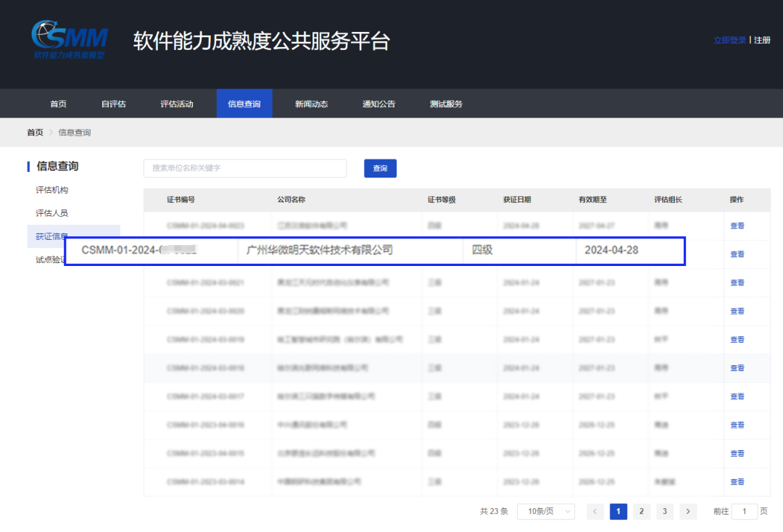Select 评估人员 in the sidebar
Screen dimensions: 783x532
click(52, 213)
